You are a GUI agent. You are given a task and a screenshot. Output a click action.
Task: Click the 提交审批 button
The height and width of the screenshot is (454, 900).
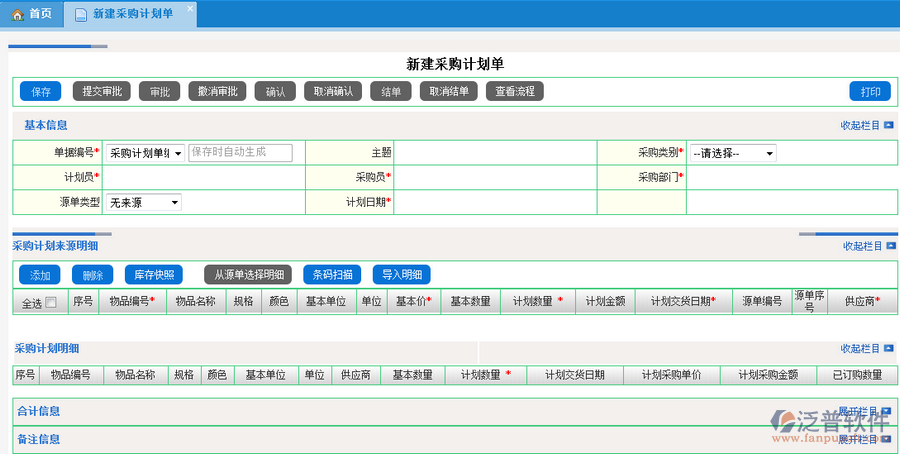pos(102,91)
